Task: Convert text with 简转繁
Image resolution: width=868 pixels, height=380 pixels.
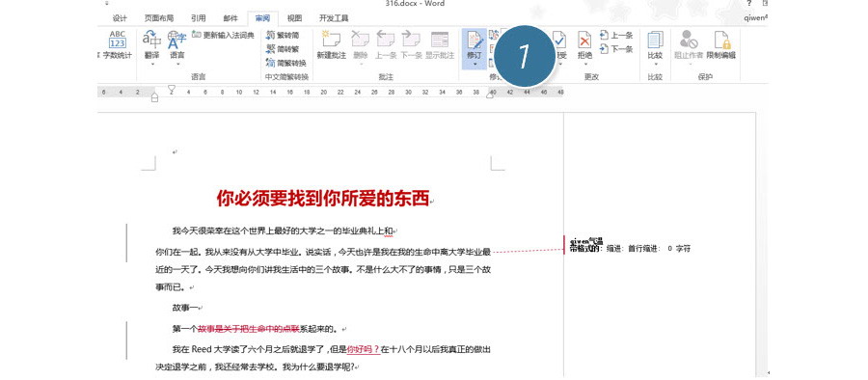Action: point(283,49)
